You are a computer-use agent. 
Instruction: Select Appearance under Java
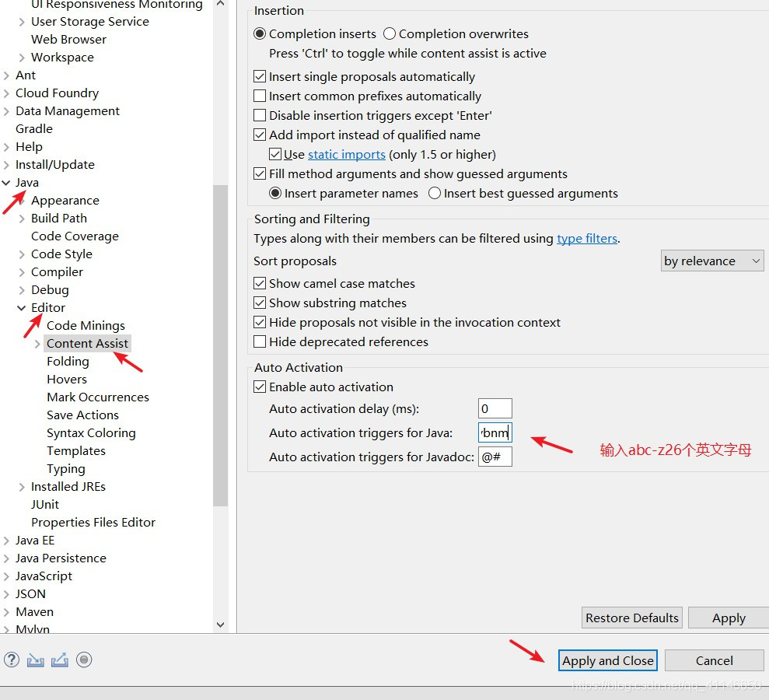click(x=65, y=201)
